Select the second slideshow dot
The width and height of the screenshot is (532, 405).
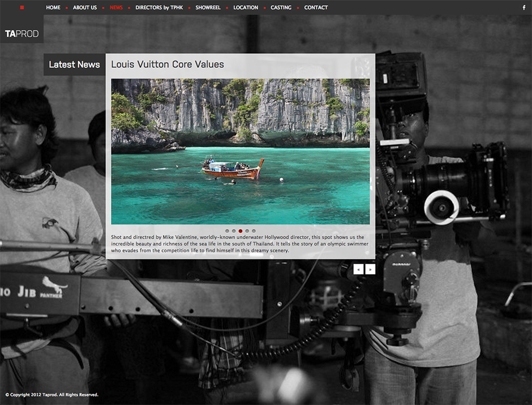point(234,231)
